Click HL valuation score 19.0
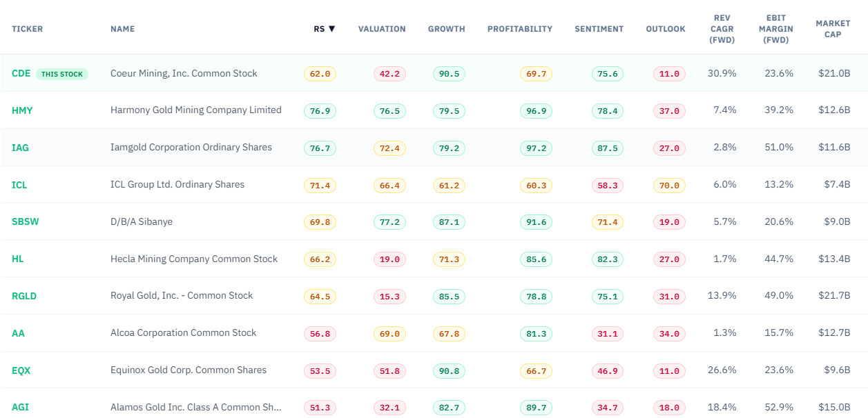 tap(389, 259)
